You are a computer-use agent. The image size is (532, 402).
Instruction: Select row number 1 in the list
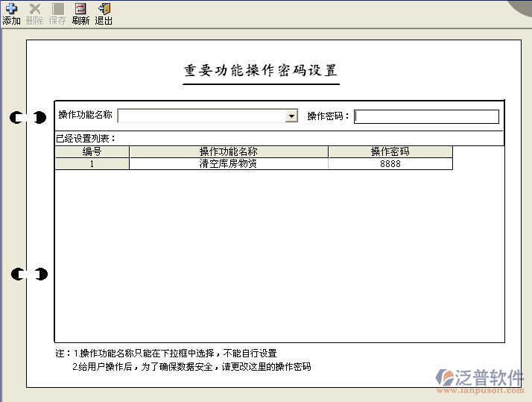(x=92, y=164)
